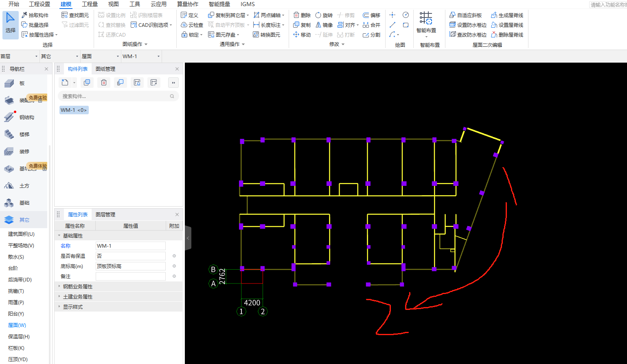Click the 移动 move tool

(302, 35)
